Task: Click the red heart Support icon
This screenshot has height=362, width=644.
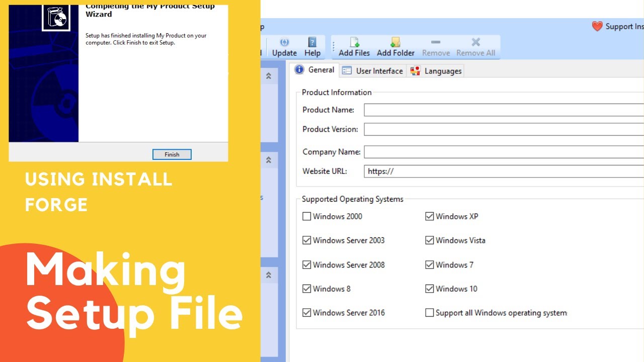Action: (597, 26)
